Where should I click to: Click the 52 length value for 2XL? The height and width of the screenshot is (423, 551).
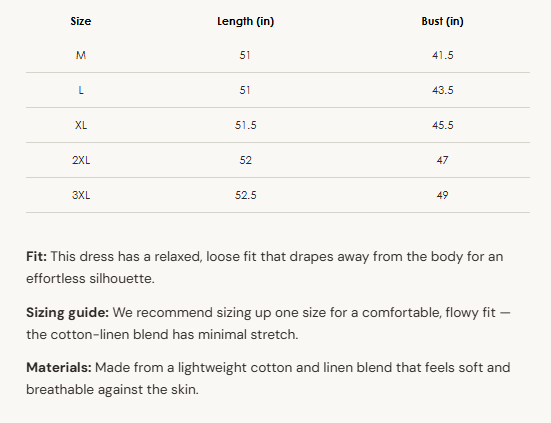[x=245, y=160]
